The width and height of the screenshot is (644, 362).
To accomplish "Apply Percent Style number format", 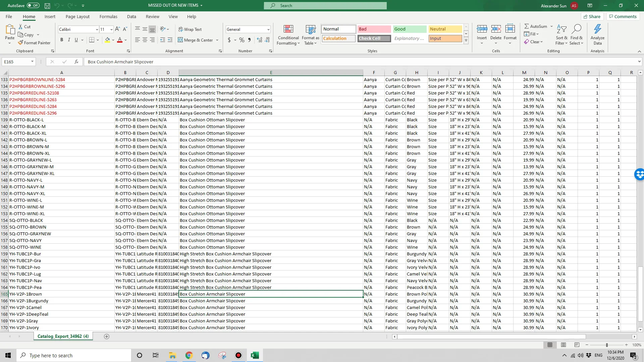I will 241,40.
